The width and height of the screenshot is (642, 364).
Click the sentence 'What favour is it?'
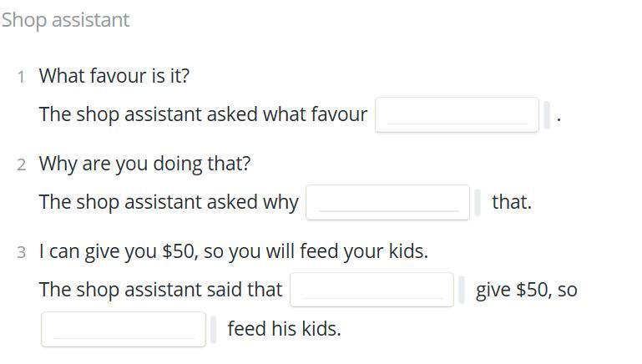pos(114,76)
